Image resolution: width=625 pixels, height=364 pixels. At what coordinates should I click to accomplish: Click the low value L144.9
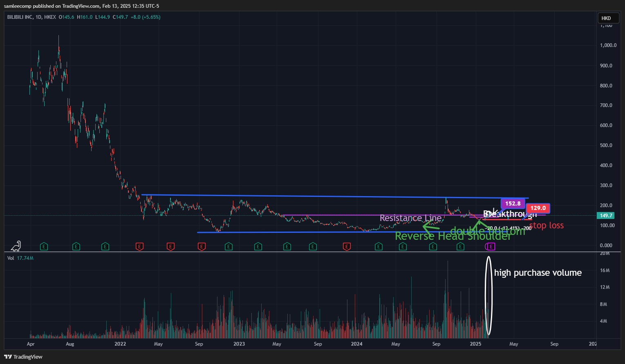[x=103, y=17]
